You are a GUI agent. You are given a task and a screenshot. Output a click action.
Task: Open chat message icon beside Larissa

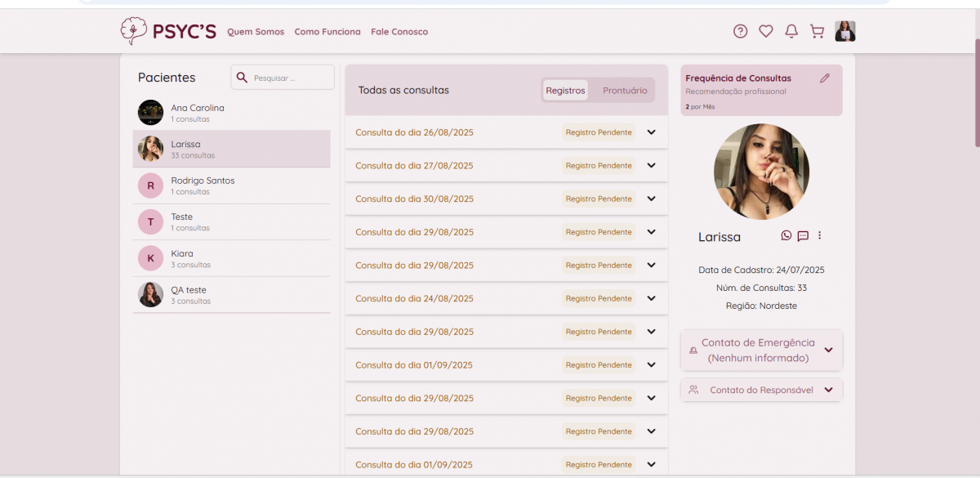click(x=803, y=235)
